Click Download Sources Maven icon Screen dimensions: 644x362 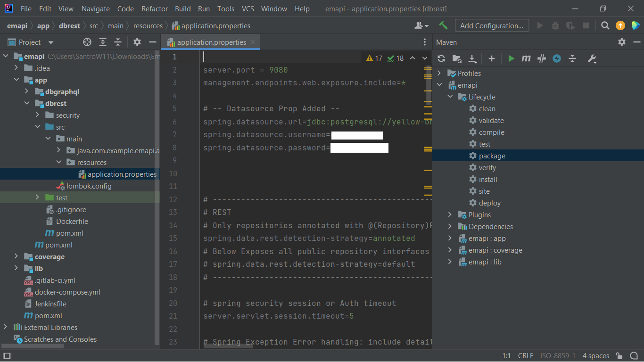coord(472,58)
